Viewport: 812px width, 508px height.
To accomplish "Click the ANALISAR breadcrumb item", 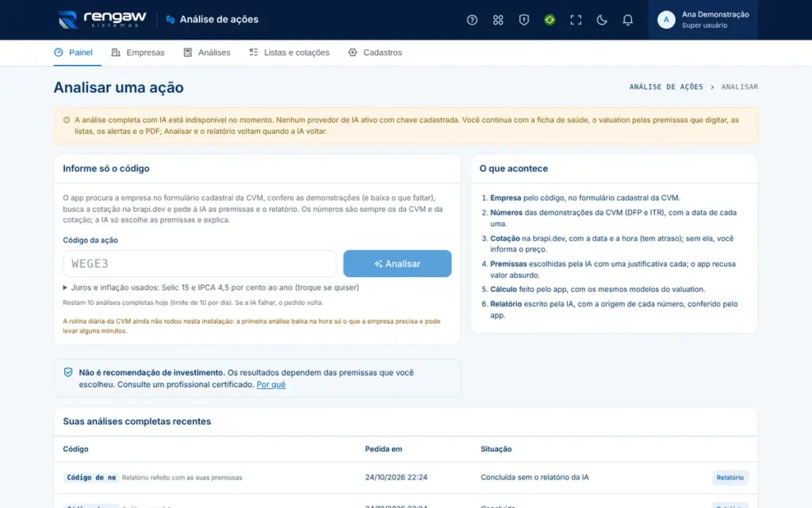I will 740,87.
